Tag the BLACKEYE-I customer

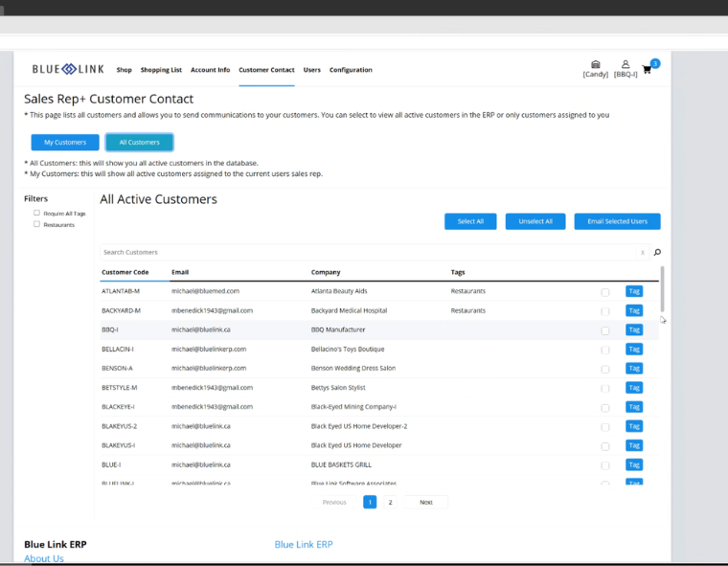(x=634, y=407)
